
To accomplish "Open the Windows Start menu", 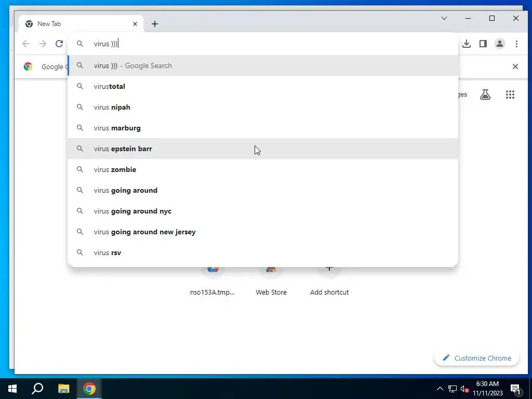I will [x=12, y=389].
